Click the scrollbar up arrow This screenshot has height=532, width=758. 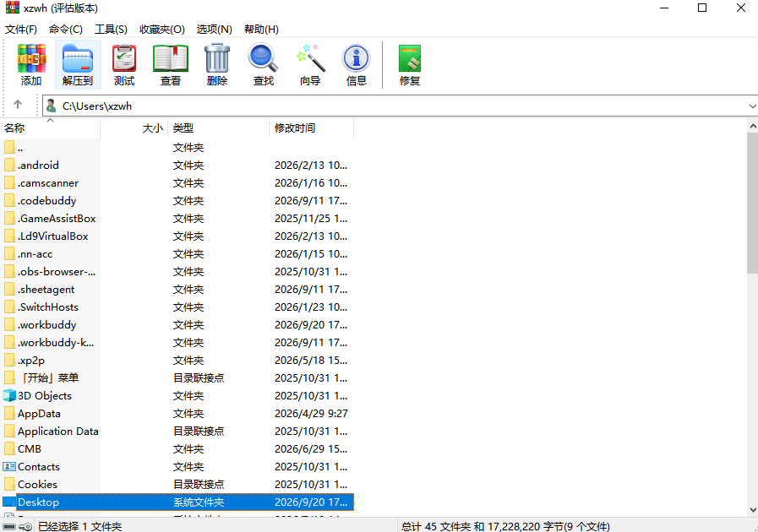click(x=752, y=126)
